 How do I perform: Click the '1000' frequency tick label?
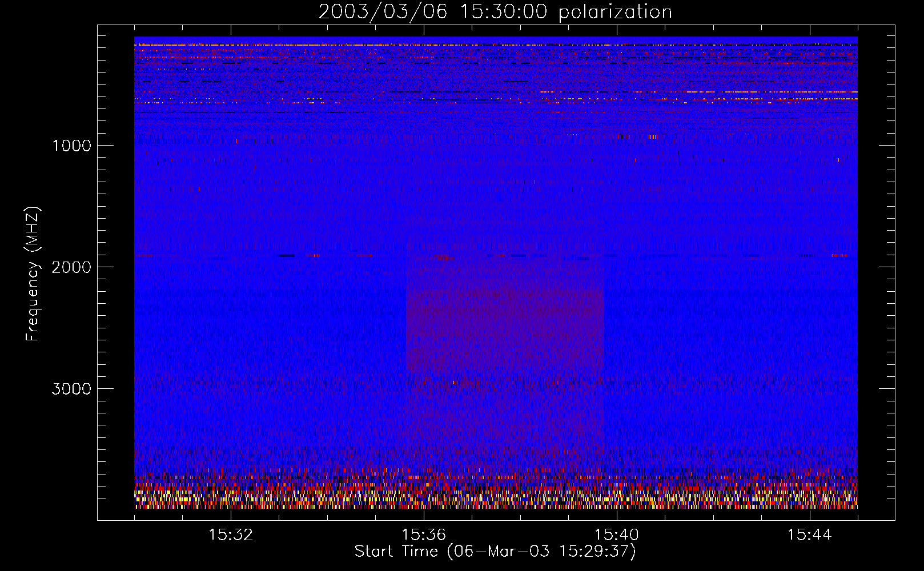pos(71,146)
